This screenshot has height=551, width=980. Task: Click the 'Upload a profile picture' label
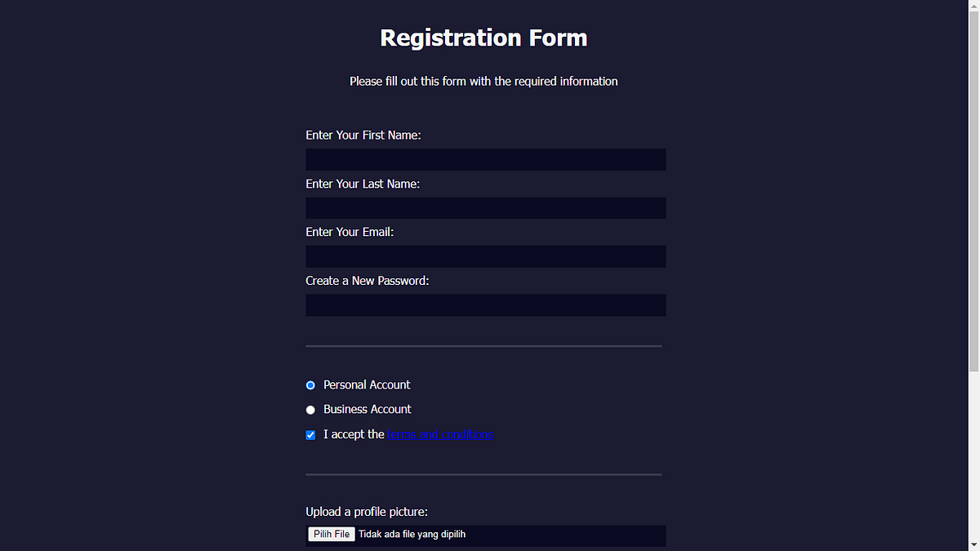366,512
